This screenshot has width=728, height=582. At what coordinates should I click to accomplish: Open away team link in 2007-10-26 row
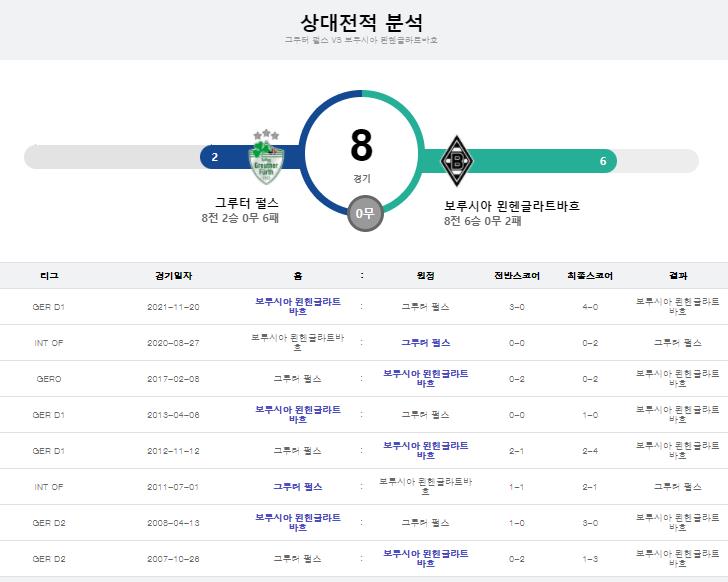pyautogui.click(x=425, y=558)
